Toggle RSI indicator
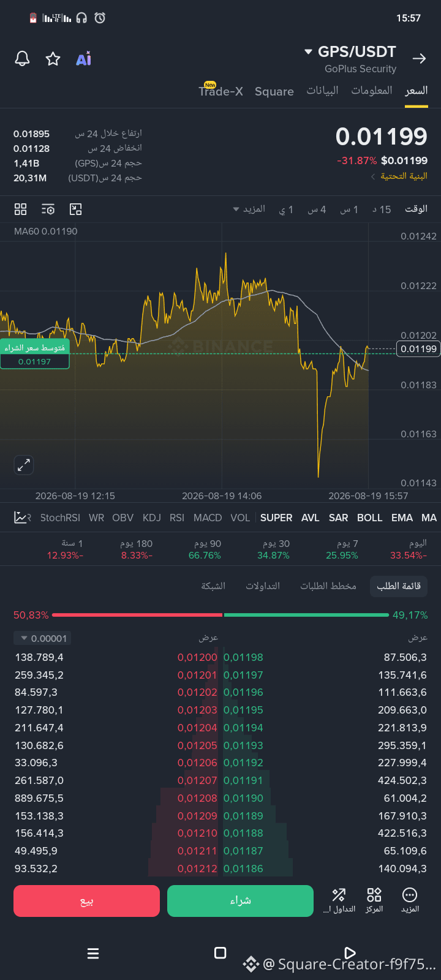The image size is (441, 980). click(x=177, y=518)
